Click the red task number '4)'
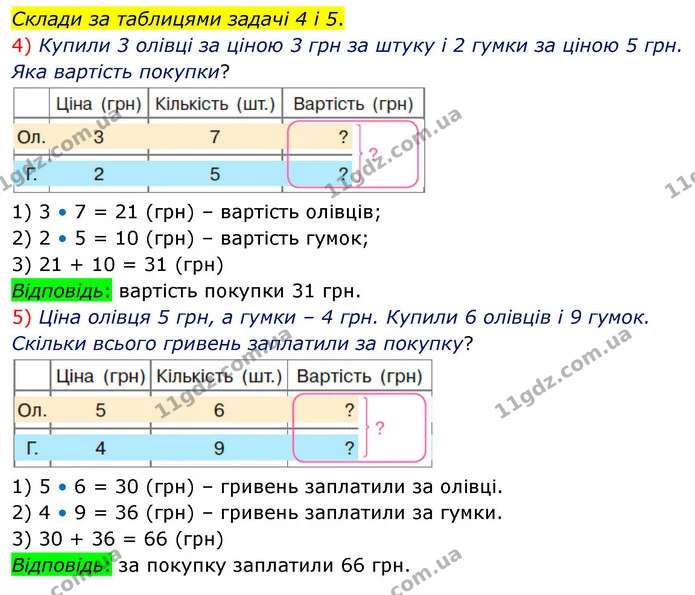 tap(21, 46)
